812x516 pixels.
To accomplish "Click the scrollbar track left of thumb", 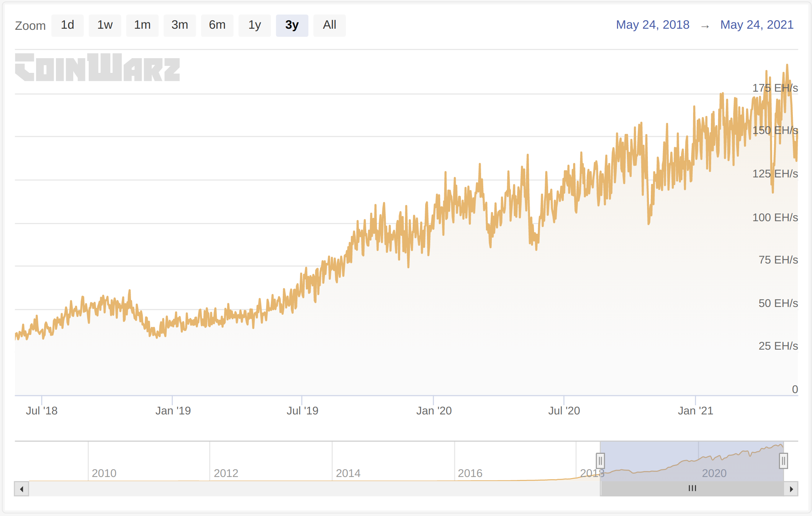I will [313, 489].
